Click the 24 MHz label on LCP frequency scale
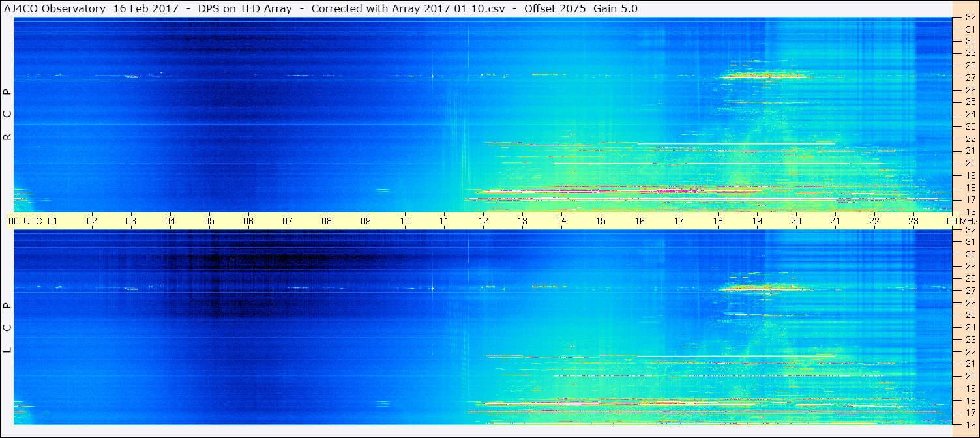Viewport: 980px width, 438px height. (970, 327)
